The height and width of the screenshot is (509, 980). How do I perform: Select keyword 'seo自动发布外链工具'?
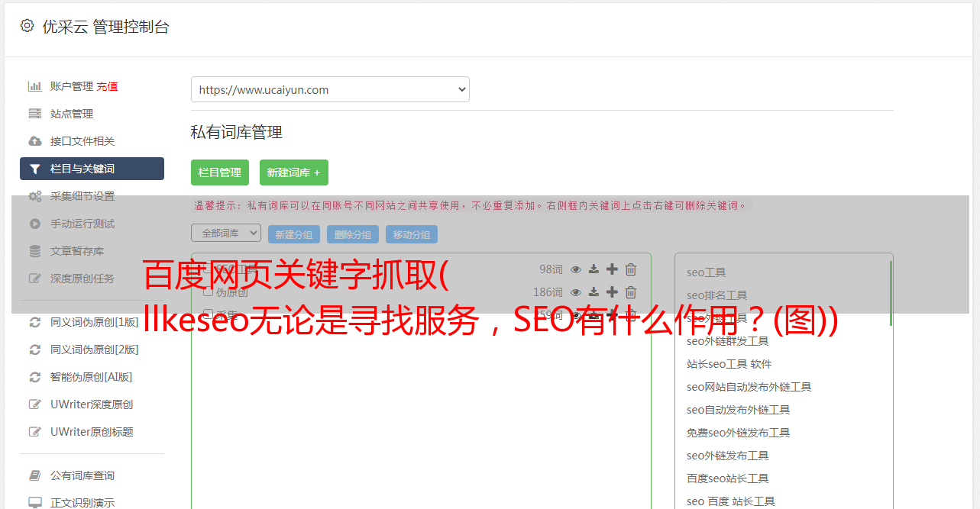tap(739, 410)
